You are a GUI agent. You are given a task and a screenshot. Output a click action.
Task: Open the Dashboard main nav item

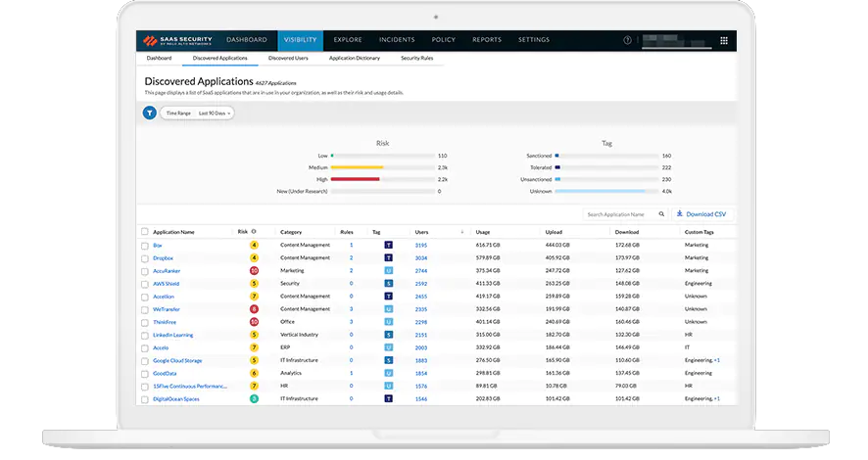coord(246,40)
